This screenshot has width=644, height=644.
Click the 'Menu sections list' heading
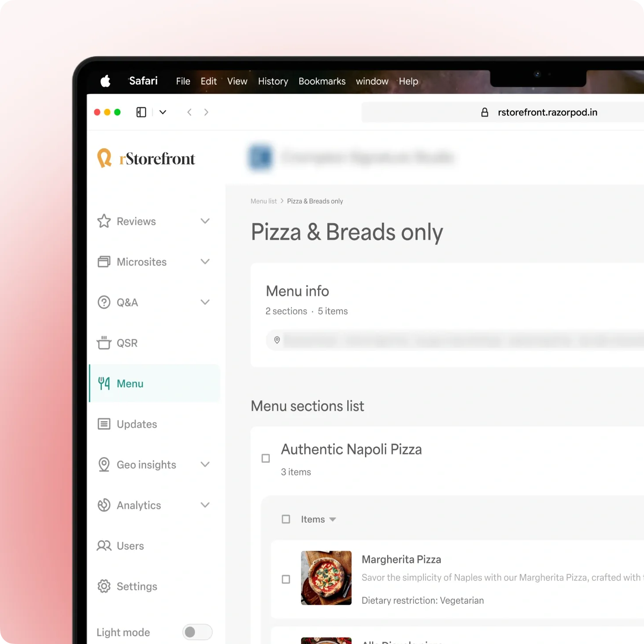(x=307, y=406)
